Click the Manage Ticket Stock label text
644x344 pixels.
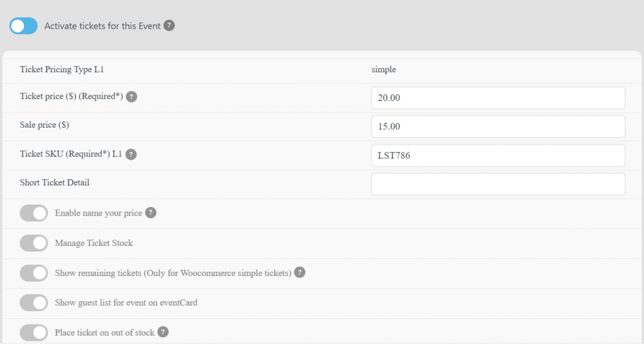pos(94,243)
